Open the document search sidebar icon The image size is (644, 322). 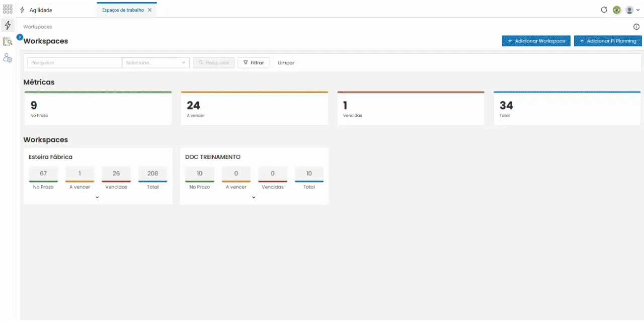point(8,42)
